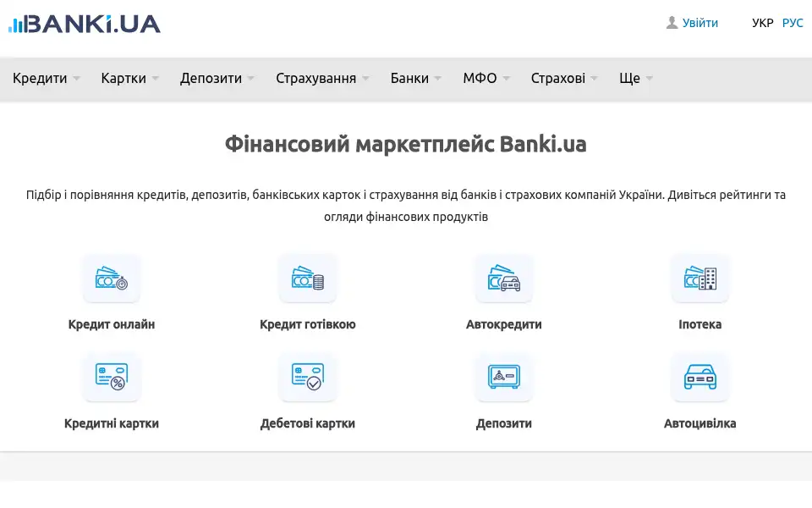Open the Депозити safe icon tile
The width and height of the screenshot is (812, 508).
click(504, 377)
